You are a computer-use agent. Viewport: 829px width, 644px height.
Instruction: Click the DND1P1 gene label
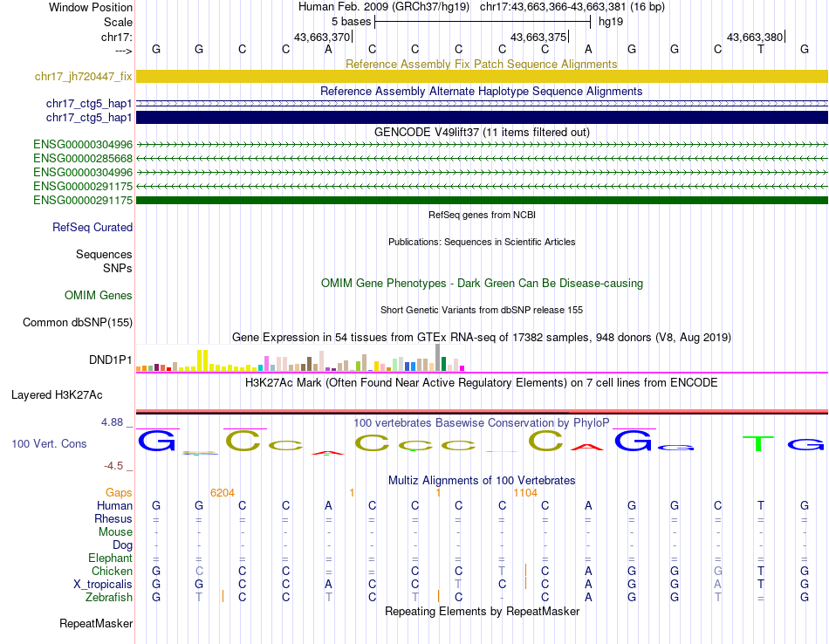[111, 360]
